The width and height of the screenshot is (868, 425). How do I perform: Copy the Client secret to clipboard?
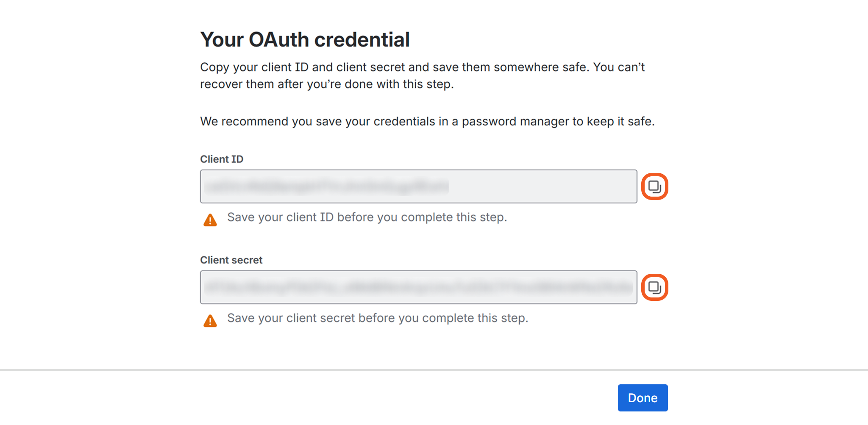(654, 287)
